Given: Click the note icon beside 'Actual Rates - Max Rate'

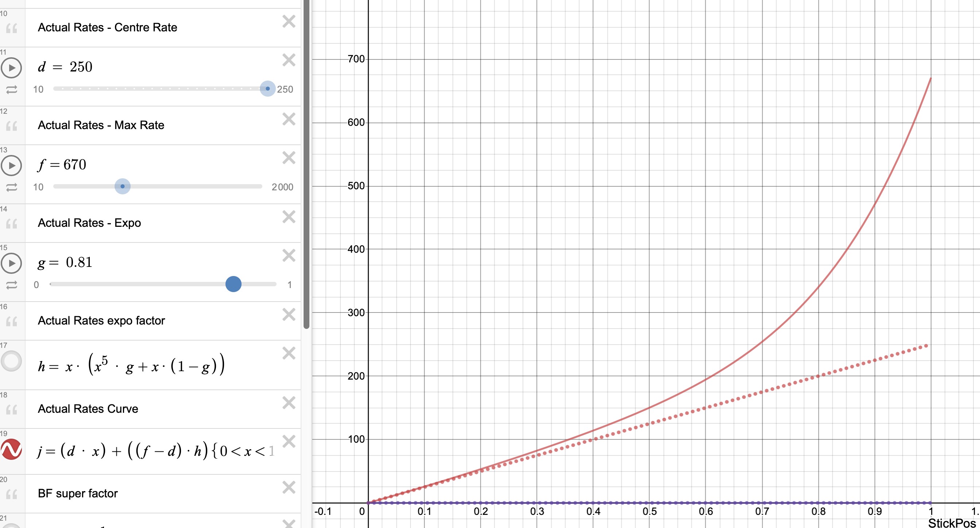Looking at the screenshot, I should coord(12,125).
